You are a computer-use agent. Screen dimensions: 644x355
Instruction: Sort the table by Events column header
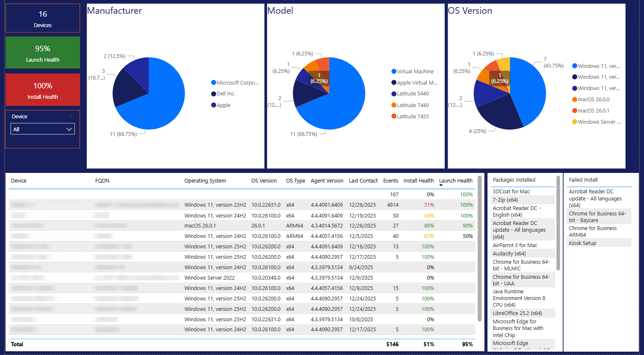click(391, 181)
